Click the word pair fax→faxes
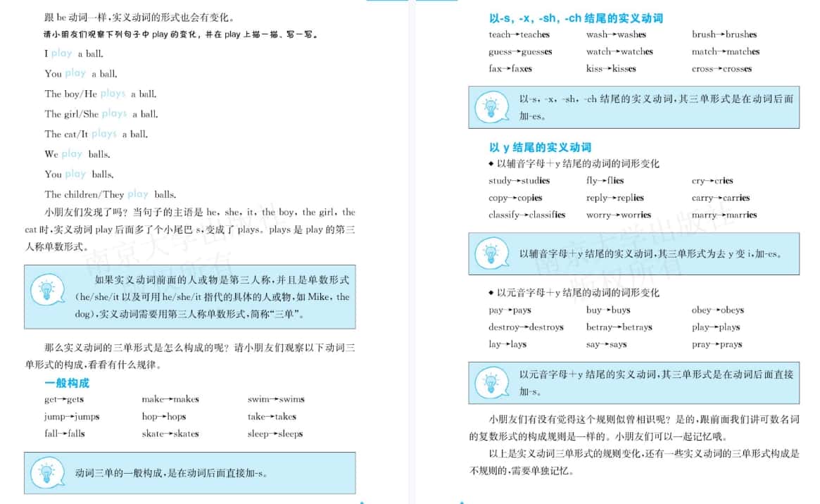The image size is (820, 504). [510, 68]
